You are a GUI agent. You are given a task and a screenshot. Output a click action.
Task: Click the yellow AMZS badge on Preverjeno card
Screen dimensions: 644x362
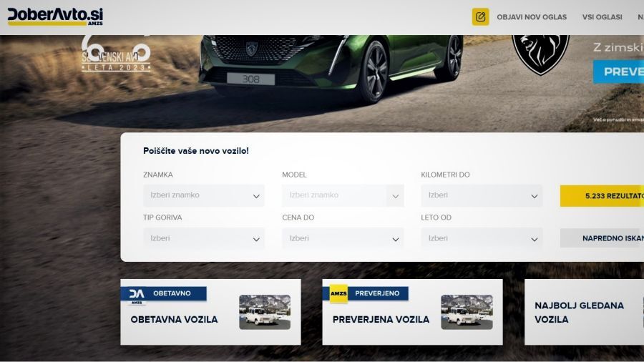(x=338, y=293)
